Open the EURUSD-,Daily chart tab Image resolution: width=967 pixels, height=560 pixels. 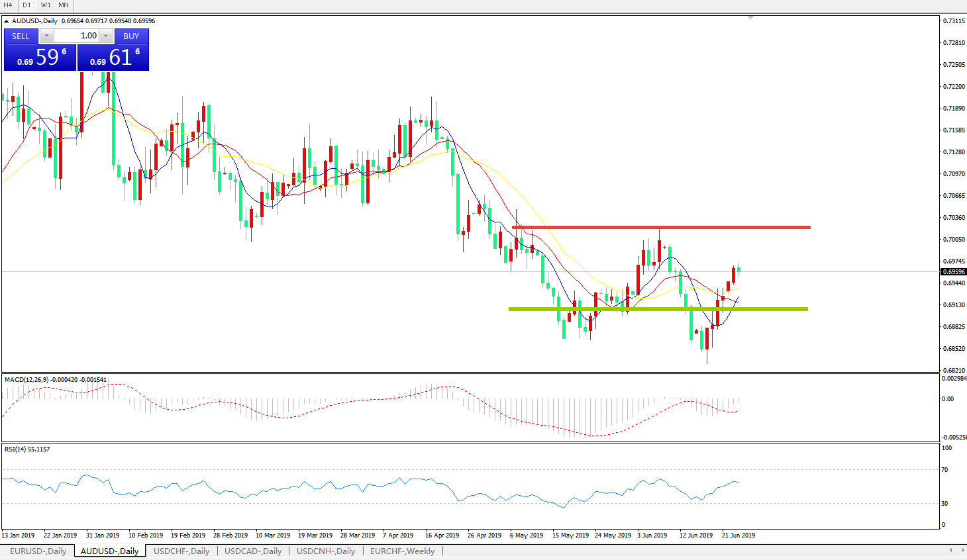pos(38,551)
